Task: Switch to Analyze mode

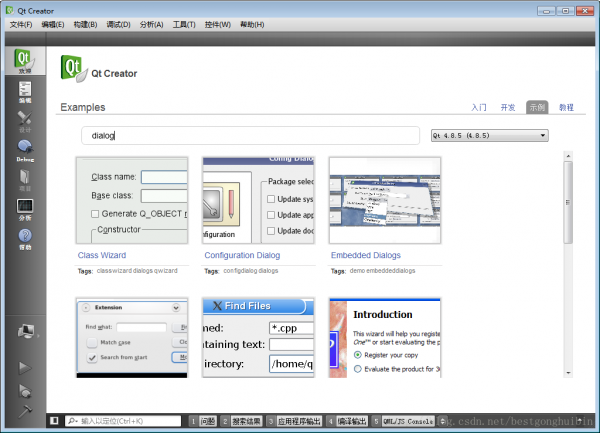Action: coord(25,210)
